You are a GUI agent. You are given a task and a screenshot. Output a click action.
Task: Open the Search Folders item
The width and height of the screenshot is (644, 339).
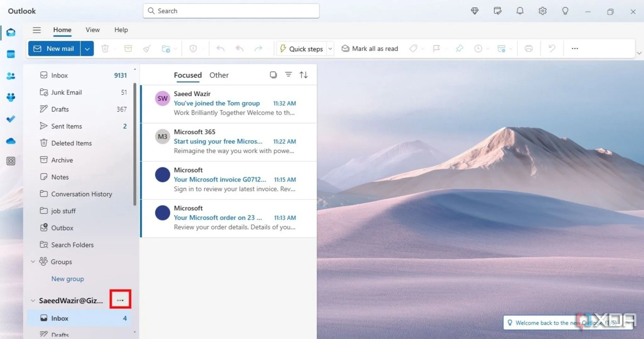coord(83,245)
